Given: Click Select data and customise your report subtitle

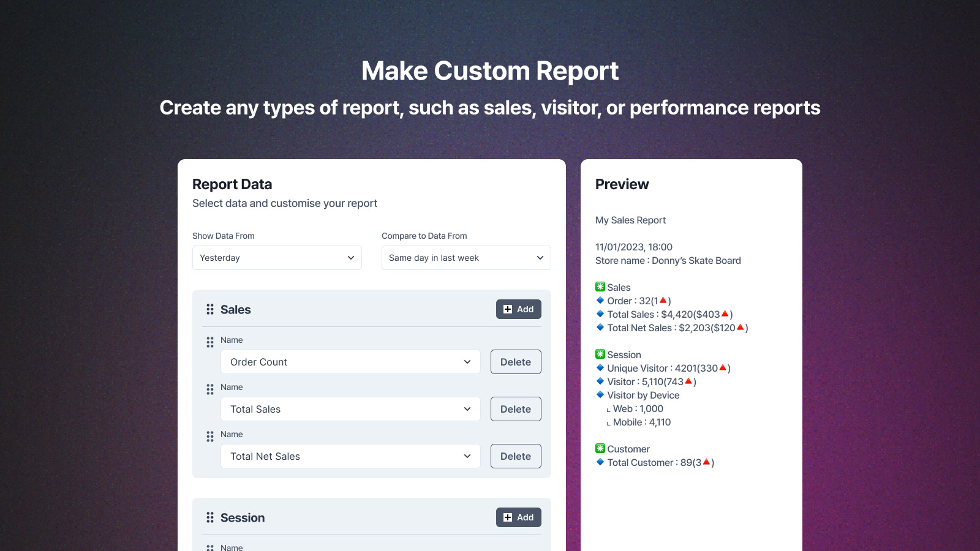Looking at the screenshot, I should tap(285, 203).
